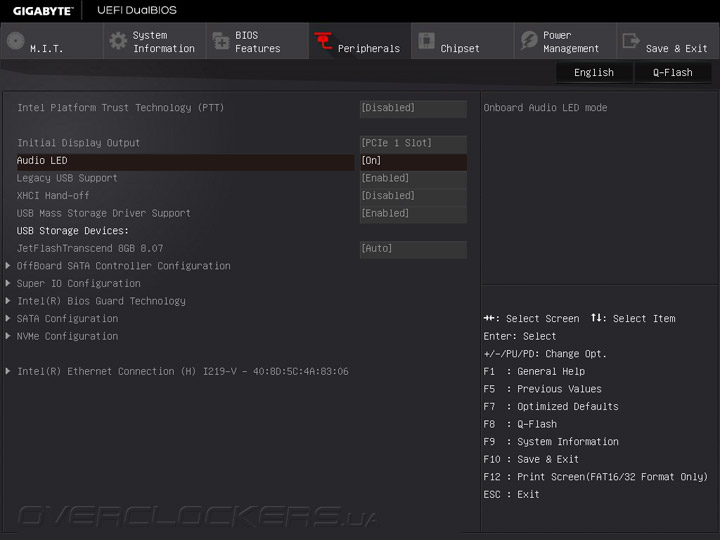Click the BIOS Features chip icon
Viewport: 720px width, 540px height.
coord(221,41)
